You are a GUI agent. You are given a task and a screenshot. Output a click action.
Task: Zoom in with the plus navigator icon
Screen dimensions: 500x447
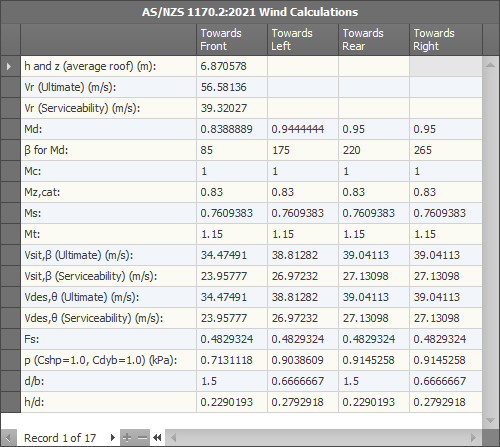tap(127, 437)
